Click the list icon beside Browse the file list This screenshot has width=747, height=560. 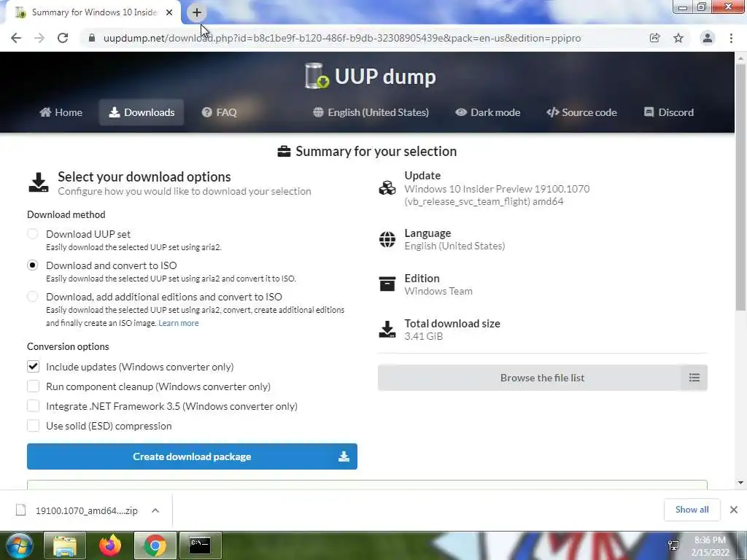pos(694,378)
